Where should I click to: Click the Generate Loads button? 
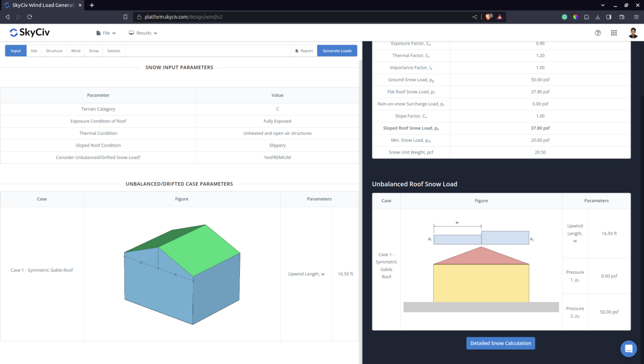click(338, 50)
